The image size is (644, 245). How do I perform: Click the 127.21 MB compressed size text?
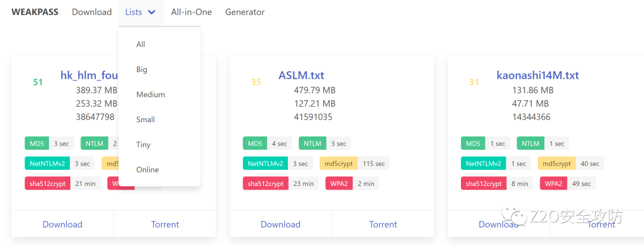tap(315, 103)
